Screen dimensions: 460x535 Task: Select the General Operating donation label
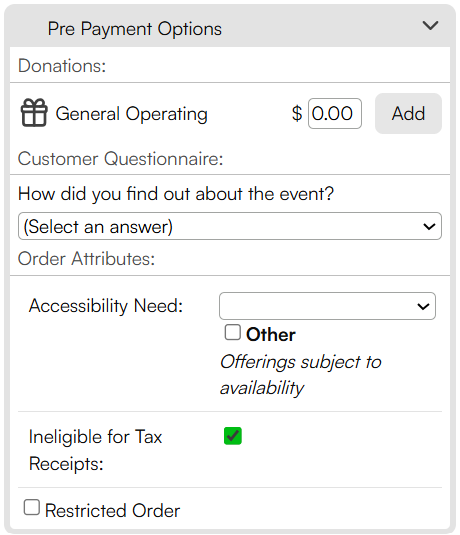point(131,114)
